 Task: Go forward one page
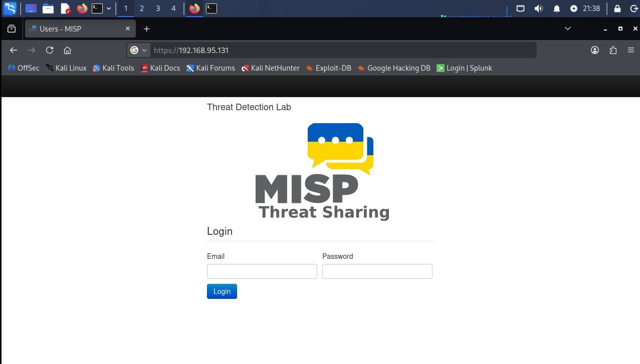click(32, 50)
